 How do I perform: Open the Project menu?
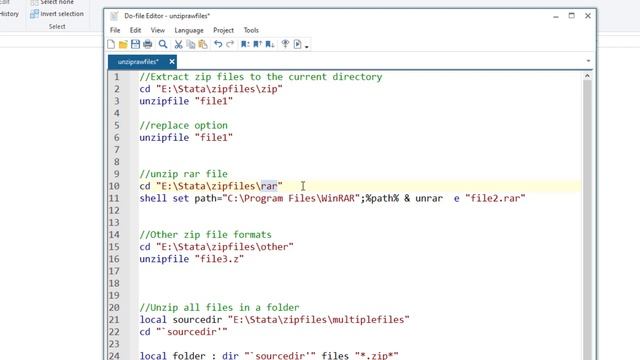(223, 30)
